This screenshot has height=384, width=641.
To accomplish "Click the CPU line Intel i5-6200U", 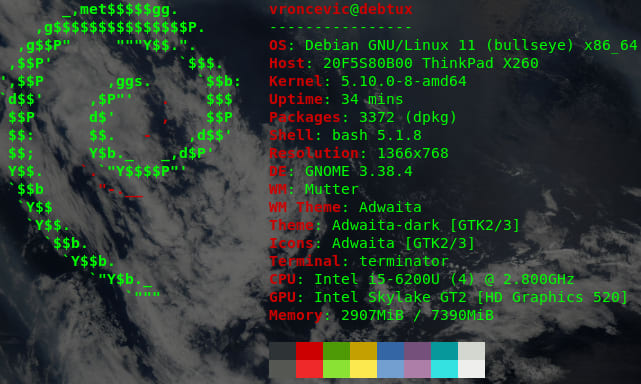I will pyautogui.click(x=422, y=279).
